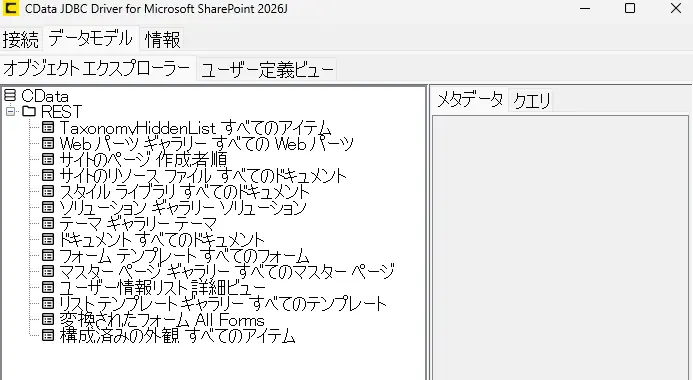The height and width of the screenshot is (380, 693).
Task: Select 構成済みの外観 すべてのアイテム table
Action: pos(177,335)
